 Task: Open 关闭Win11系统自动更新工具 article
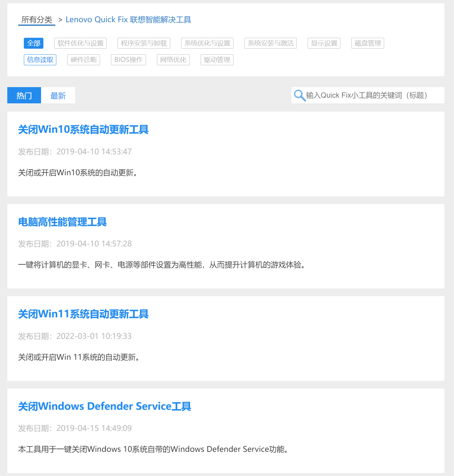(x=83, y=314)
